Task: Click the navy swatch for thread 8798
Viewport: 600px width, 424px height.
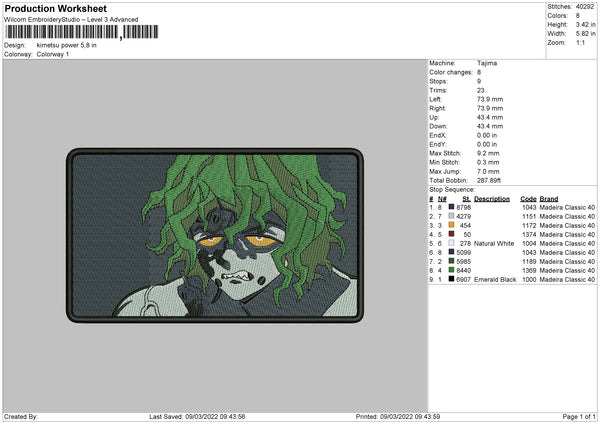Action: 451,207
